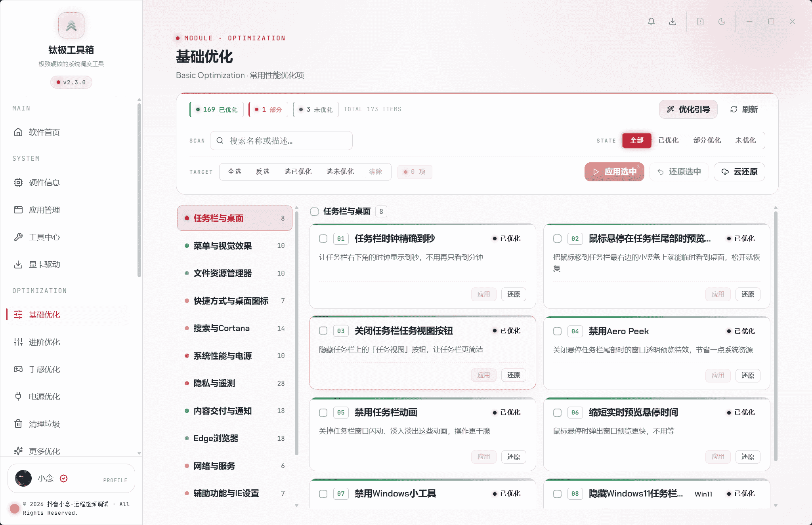Check item 03 关闭任务栏任务视图按钮
The image size is (812, 525).
click(323, 331)
